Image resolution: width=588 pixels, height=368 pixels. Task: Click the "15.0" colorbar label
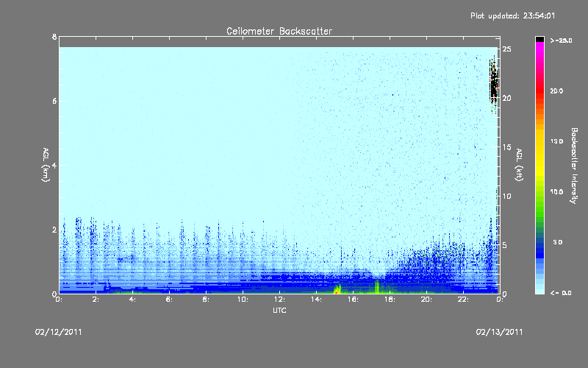click(556, 141)
